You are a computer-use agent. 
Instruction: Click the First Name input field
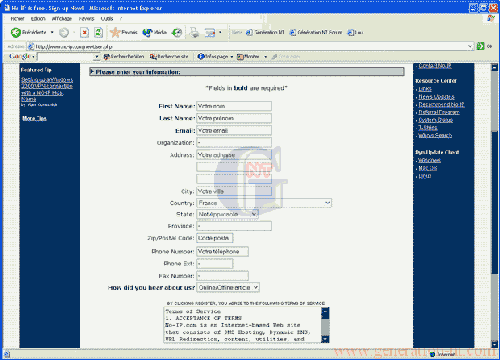pos(234,106)
